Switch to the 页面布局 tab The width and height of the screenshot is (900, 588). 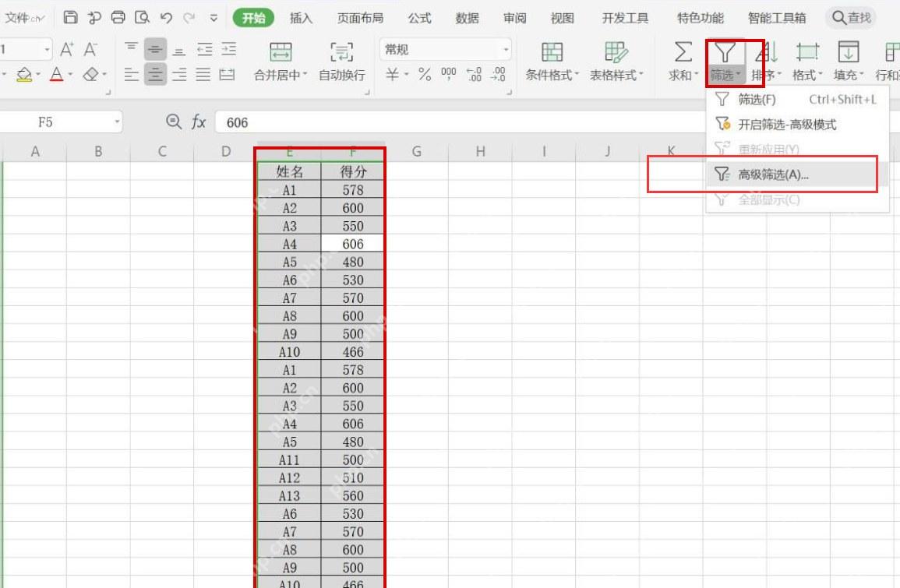point(360,18)
